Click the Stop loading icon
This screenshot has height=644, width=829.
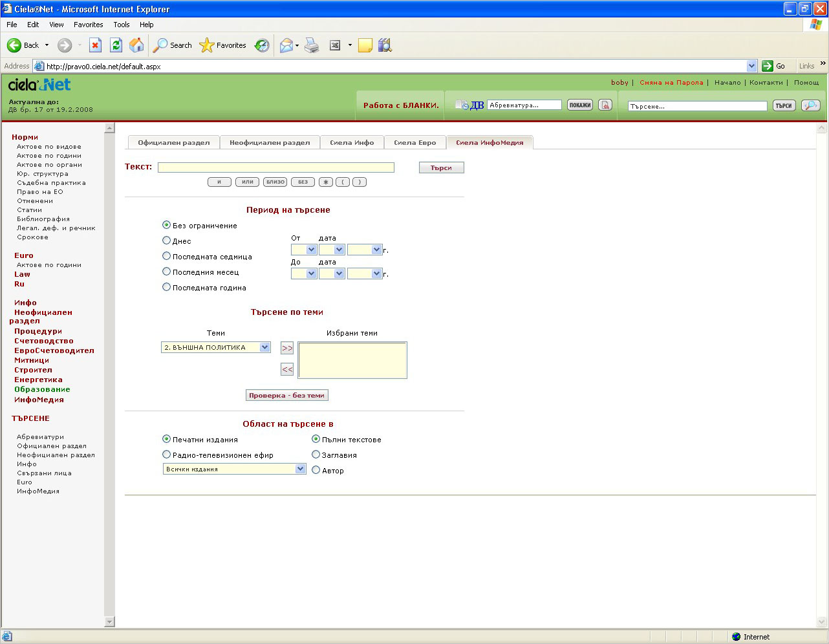click(x=96, y=45)
